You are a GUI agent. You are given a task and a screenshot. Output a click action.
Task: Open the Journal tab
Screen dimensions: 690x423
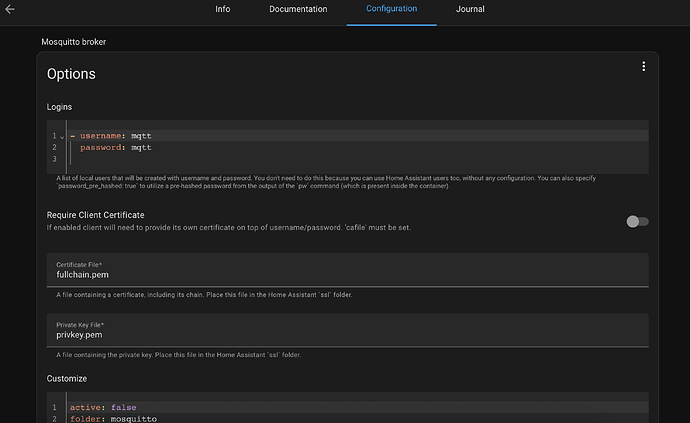click(x=470, y=9)
